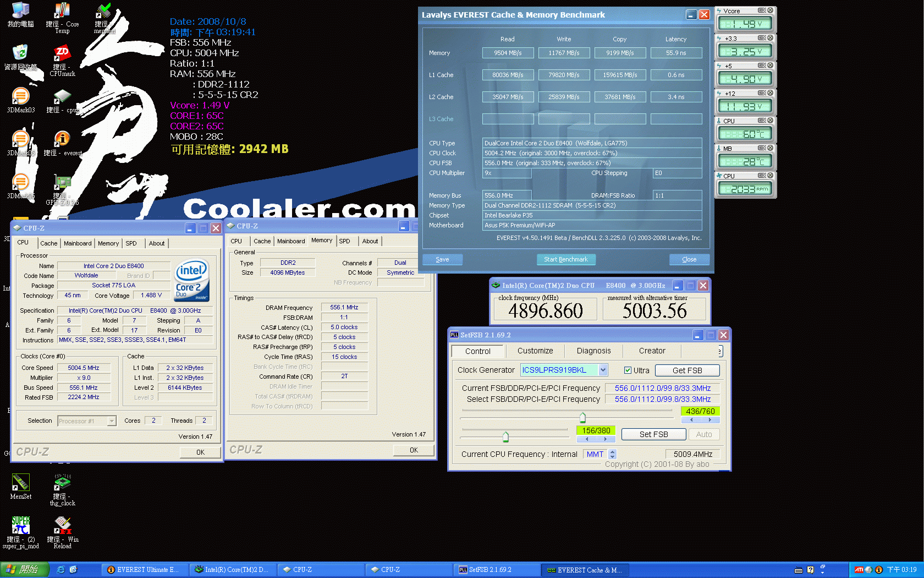Click the EVEREST info tray icon
This screenshot has width=924, height=578.
(878, 570)
